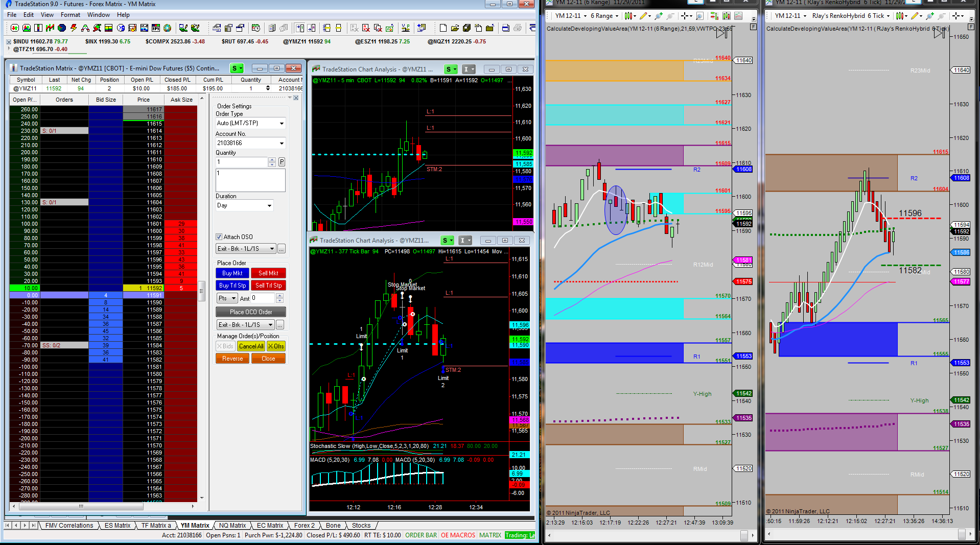Click the green S strategy button in Matrix title bar
This screenshot has height=545, width=980.
pos(237,68)
